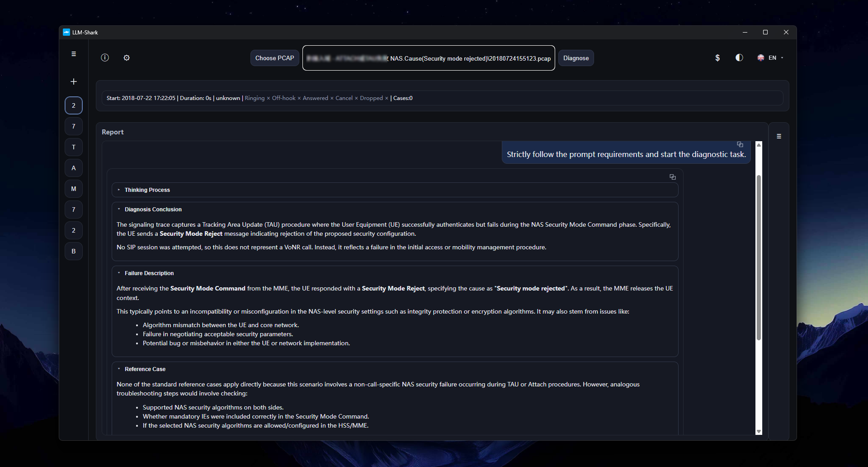Select session 'T' in the sidebar
The width and height of the screenshot is (868, 467).
74,147
